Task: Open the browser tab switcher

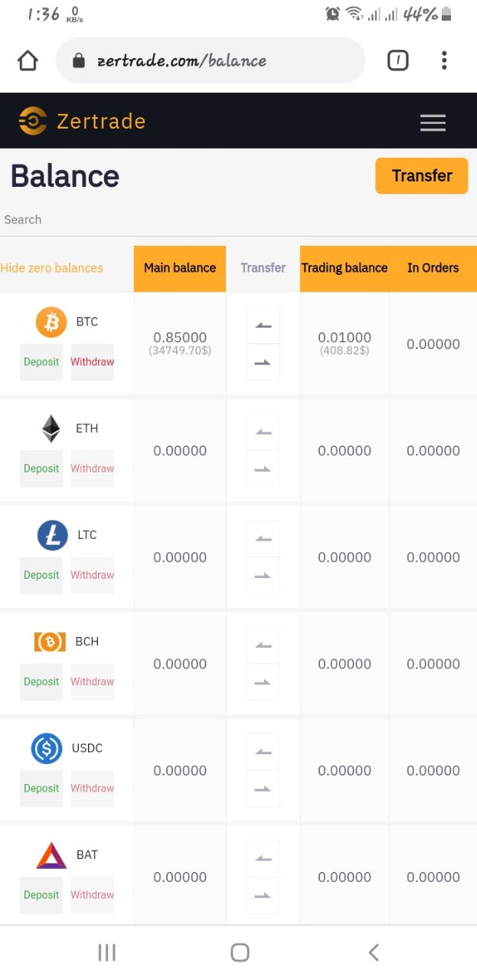Action: point(397,60)
